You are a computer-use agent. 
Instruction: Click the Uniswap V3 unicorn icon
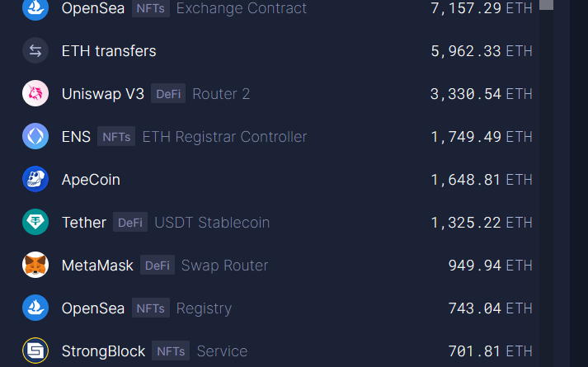pyautogui.click(x=35, y=94)
